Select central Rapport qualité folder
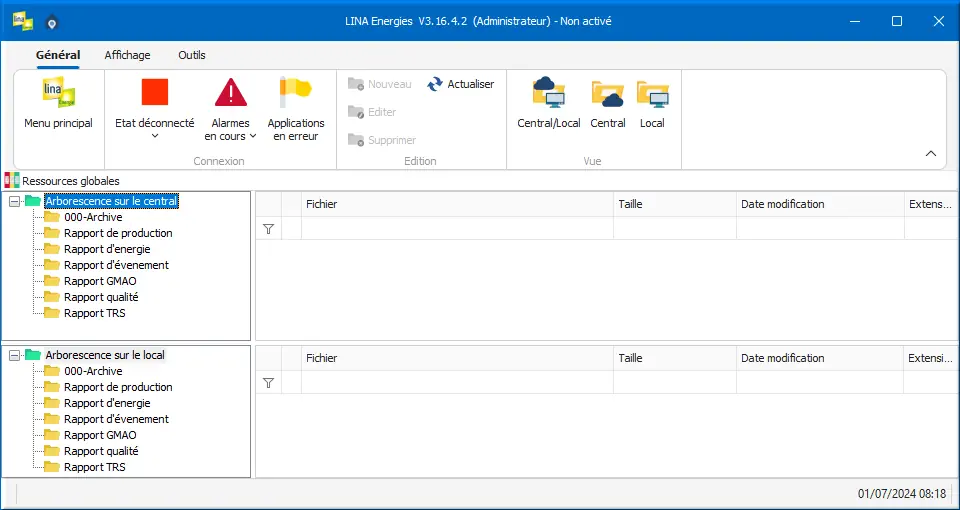 point(101,297)
